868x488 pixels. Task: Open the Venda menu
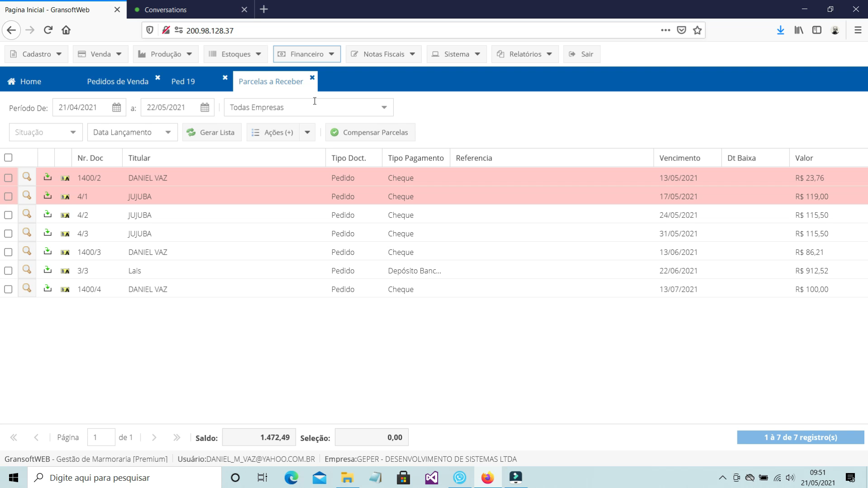100,54
